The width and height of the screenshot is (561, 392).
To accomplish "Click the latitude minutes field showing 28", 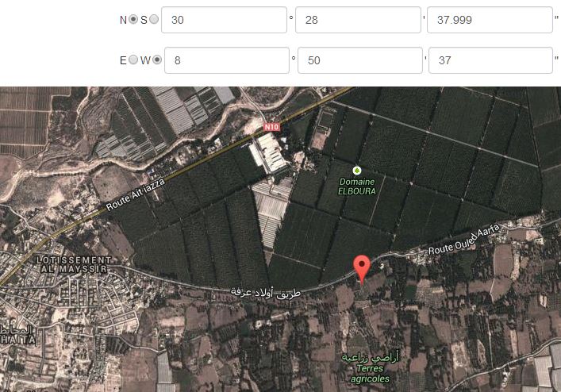I will point(357,20).
